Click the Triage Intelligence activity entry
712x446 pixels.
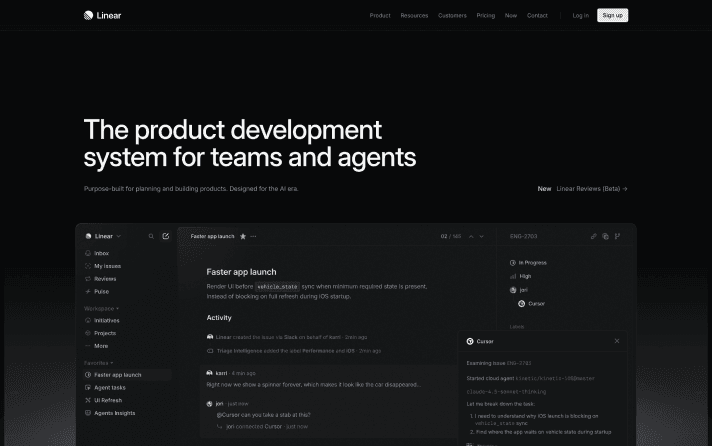coord(294,351)
